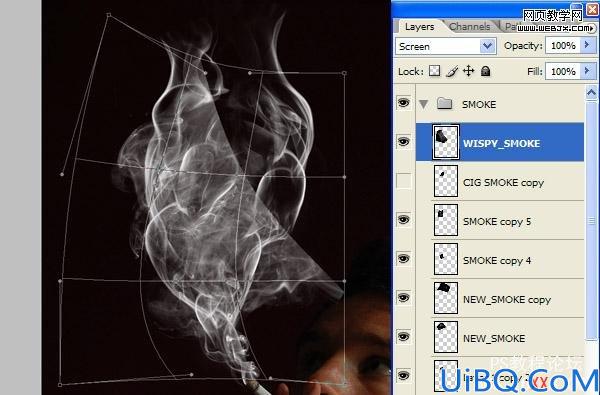600x395 pixels.
Task: Select the WISPY_SMOKE layer name
Action: click(x=502, y=144)
